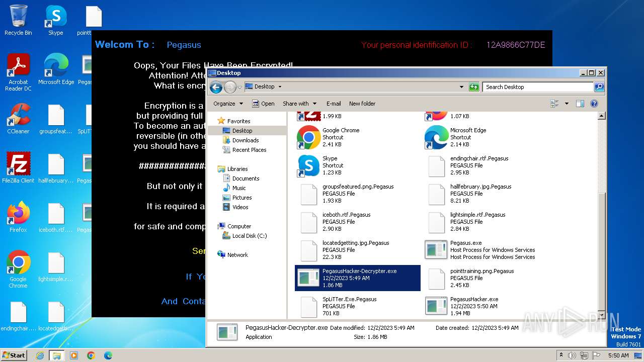Viewport: 644px width, 362px height.
Task: Expand the Share with dropdown
Action: click(299, 104)
